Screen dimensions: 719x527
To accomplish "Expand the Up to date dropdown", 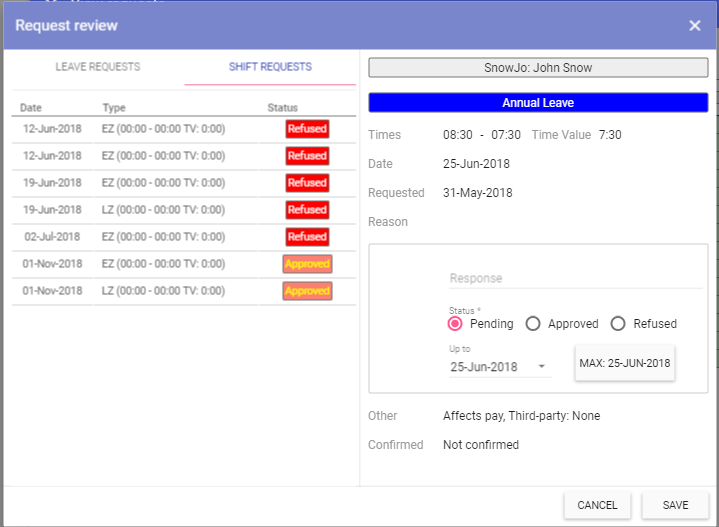I will (x=543, y=367).
